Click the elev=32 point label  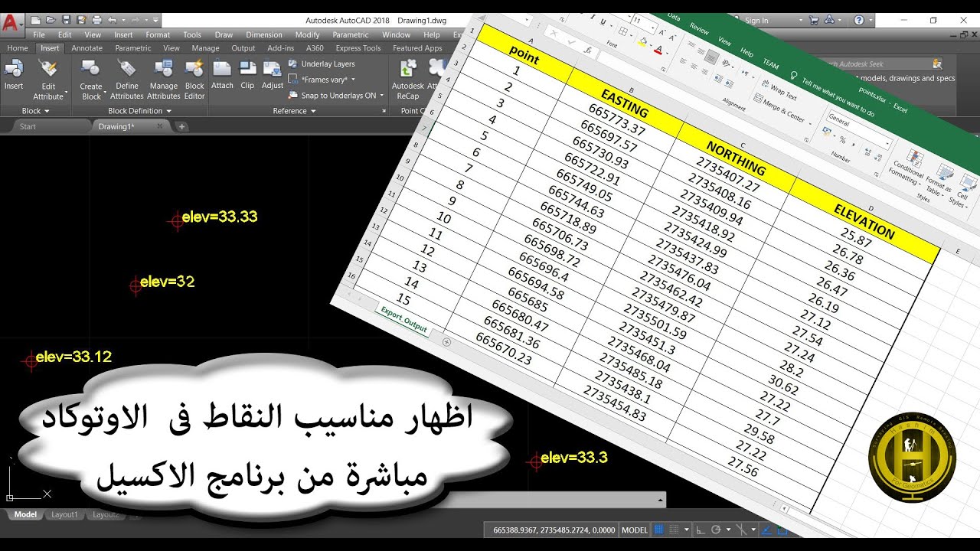pos(167,282)
